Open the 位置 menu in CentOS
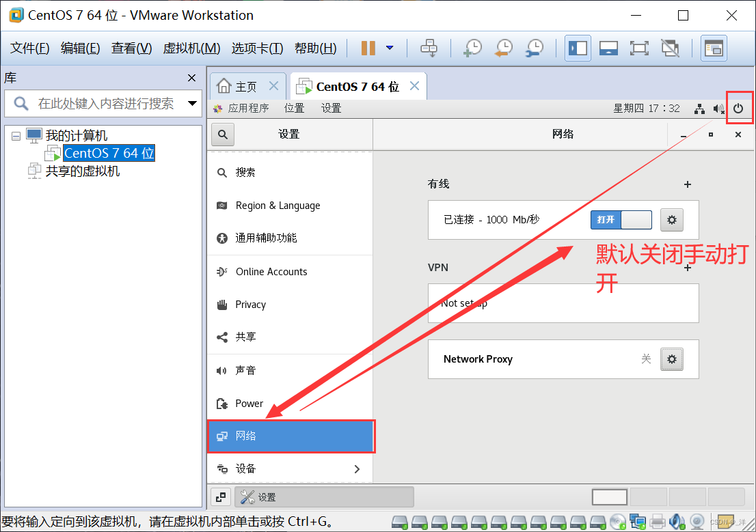 pos(294,109)
